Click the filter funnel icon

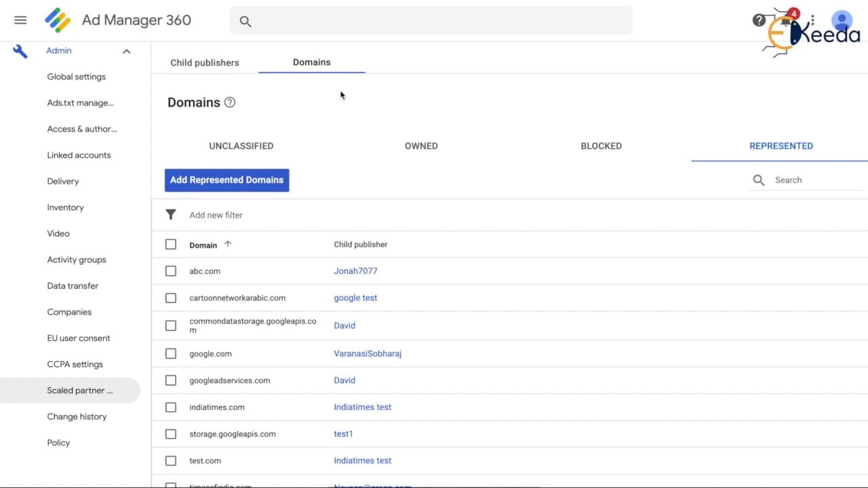(x=171, y=215)
